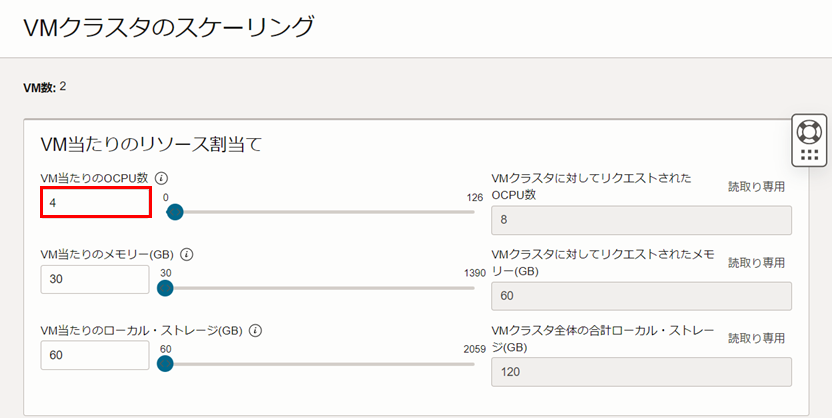Click the VM当たりのリソース割当て section heading
The image size is (832, 418).
pyautogui.click(x=150, y=144)
